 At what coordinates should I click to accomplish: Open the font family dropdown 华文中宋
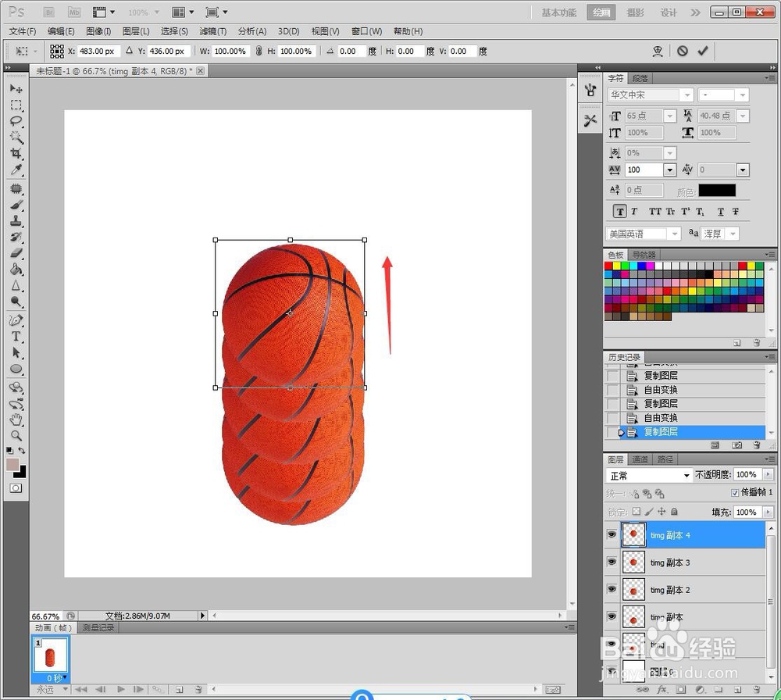[687, 95]
